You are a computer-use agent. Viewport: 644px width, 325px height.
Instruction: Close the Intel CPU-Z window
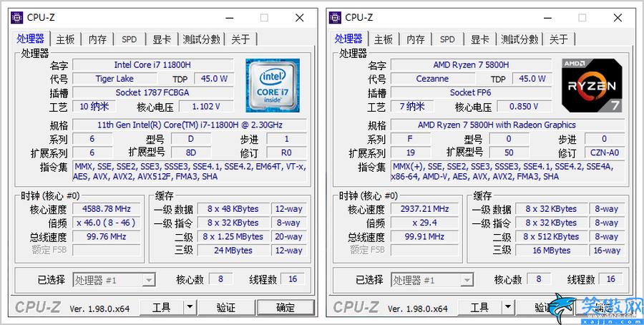[300, 18]
